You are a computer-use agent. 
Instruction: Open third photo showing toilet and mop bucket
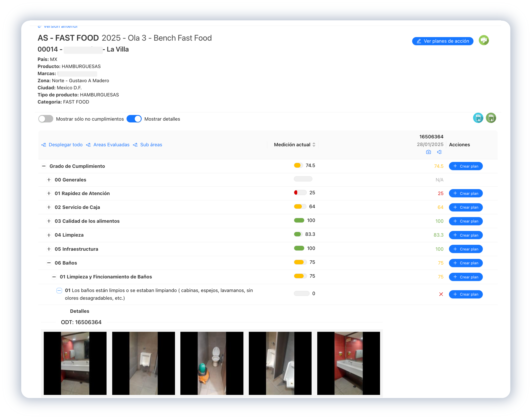[x=212, y=363]
